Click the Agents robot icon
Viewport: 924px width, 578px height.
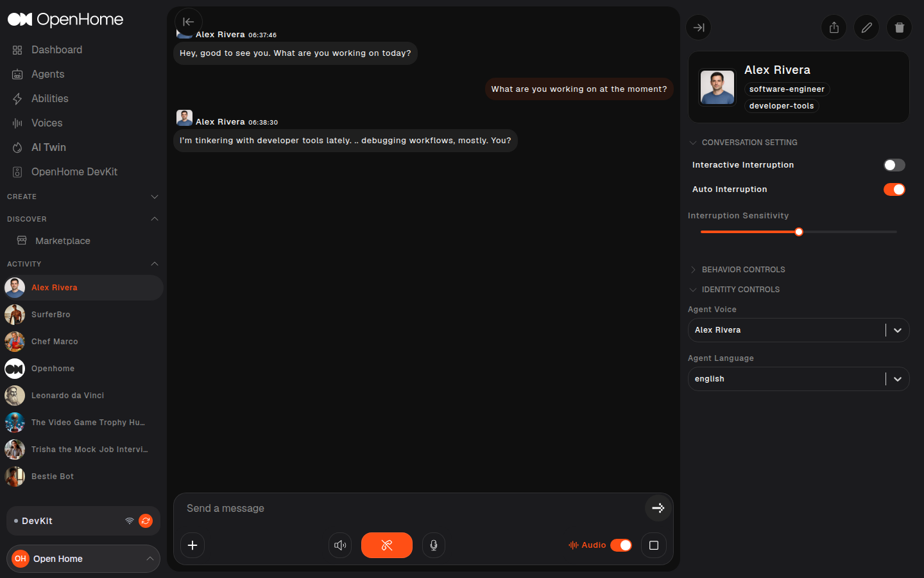tap(17, 74)
